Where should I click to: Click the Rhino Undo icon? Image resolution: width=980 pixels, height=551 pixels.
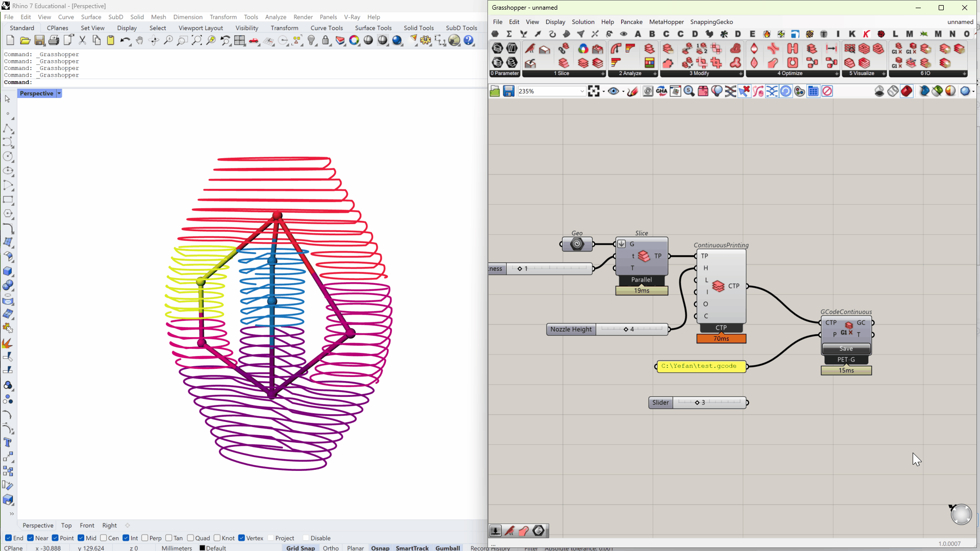(x=124, y=41)
